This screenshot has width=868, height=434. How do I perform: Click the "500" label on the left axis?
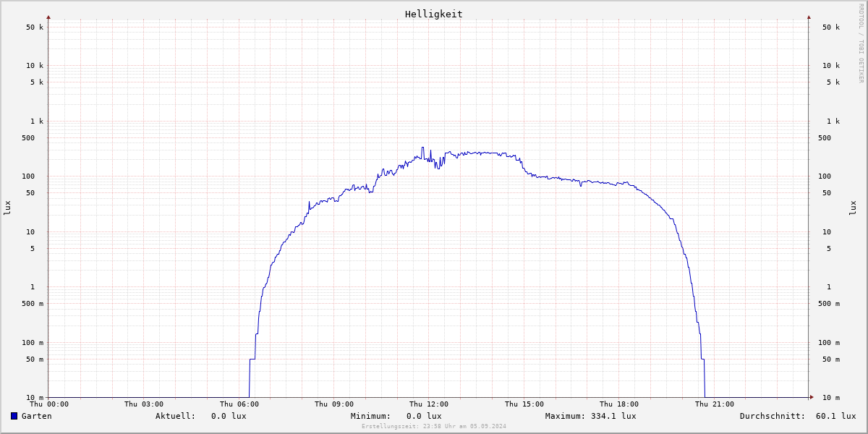coord(27,138)
